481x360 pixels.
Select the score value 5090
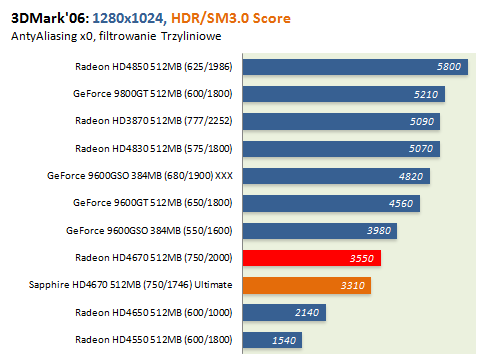pyautogui.click(x=422, y=122)
